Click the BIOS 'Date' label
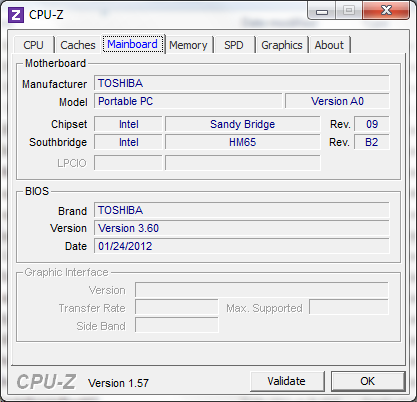The width and height of the screenshot is (417, 402). (x=76, y=246)
